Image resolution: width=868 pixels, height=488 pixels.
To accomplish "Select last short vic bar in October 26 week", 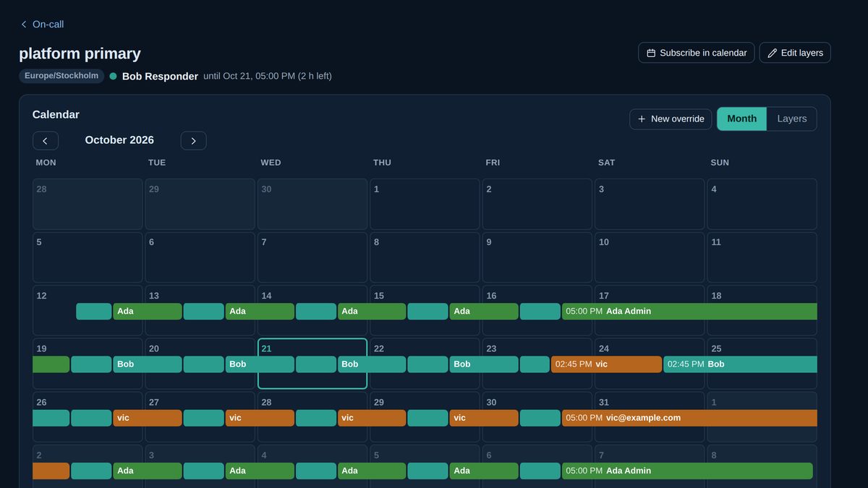I will [484, 418].
